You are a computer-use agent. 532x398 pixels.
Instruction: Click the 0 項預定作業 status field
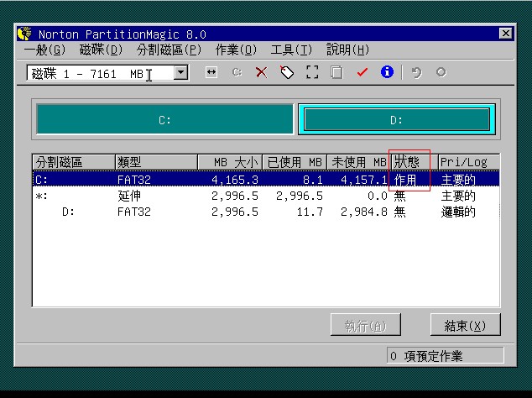pos(445,355)
